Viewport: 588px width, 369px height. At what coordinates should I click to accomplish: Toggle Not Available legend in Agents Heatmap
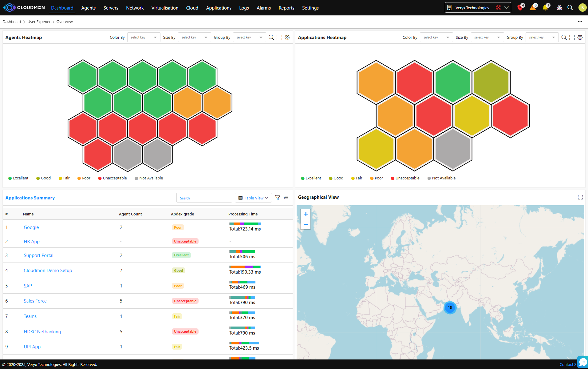(x=149, y=178)
